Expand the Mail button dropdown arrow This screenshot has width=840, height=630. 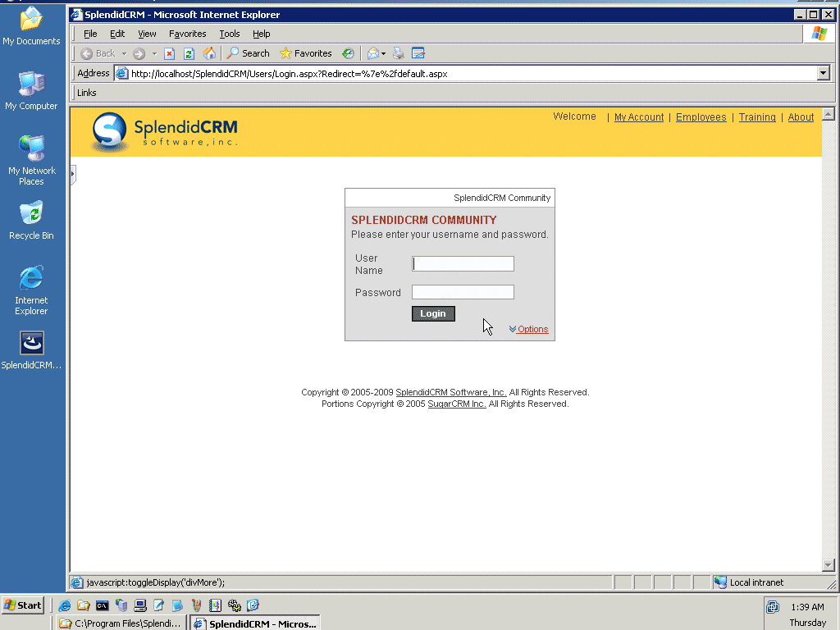[x=383, y=54]
